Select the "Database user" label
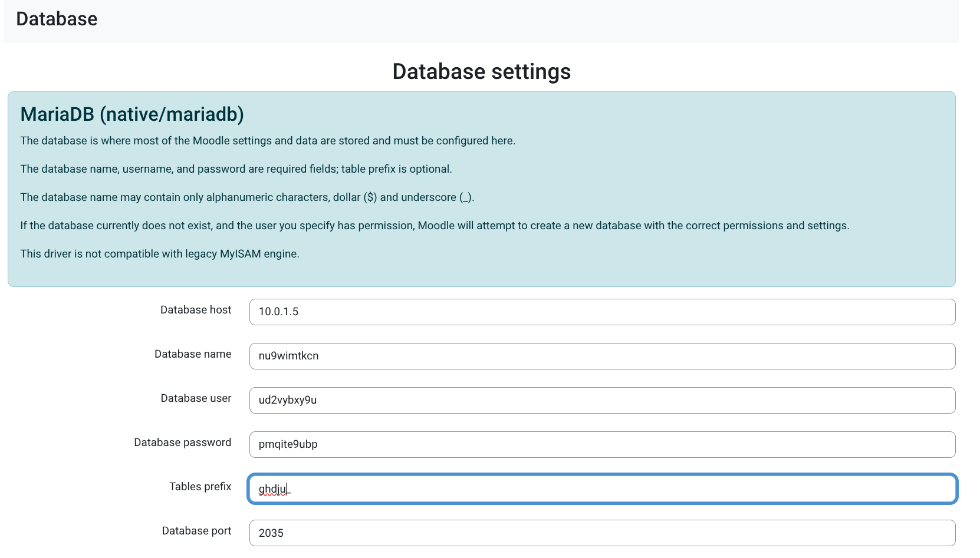The image size is (980, 558). pos(196,398)
